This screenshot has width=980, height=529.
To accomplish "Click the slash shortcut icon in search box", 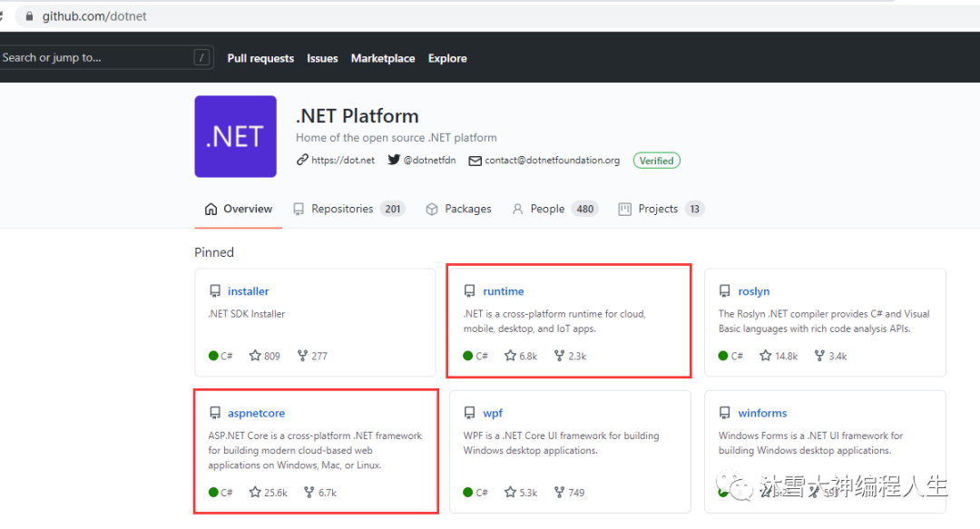I will pos(201,57).
